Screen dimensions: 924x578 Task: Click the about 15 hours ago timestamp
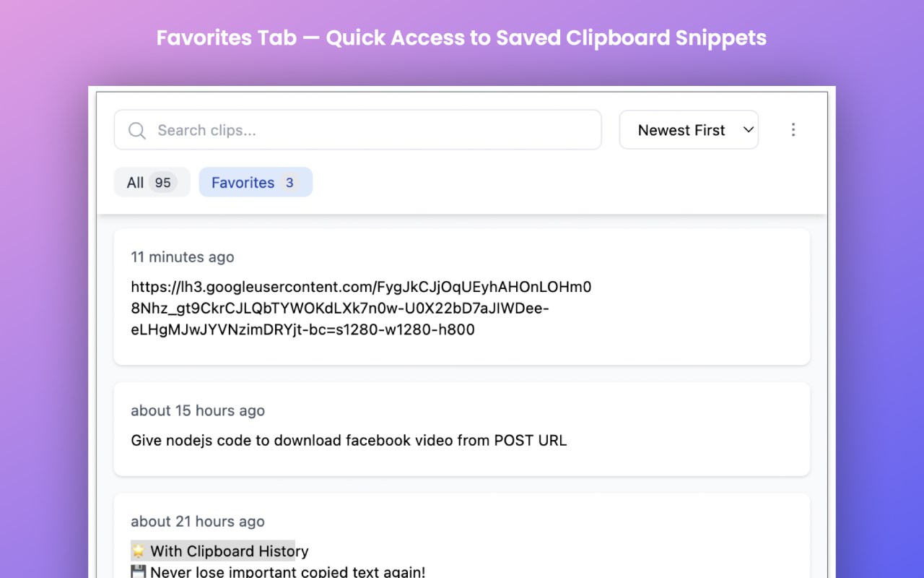point(198,410)
